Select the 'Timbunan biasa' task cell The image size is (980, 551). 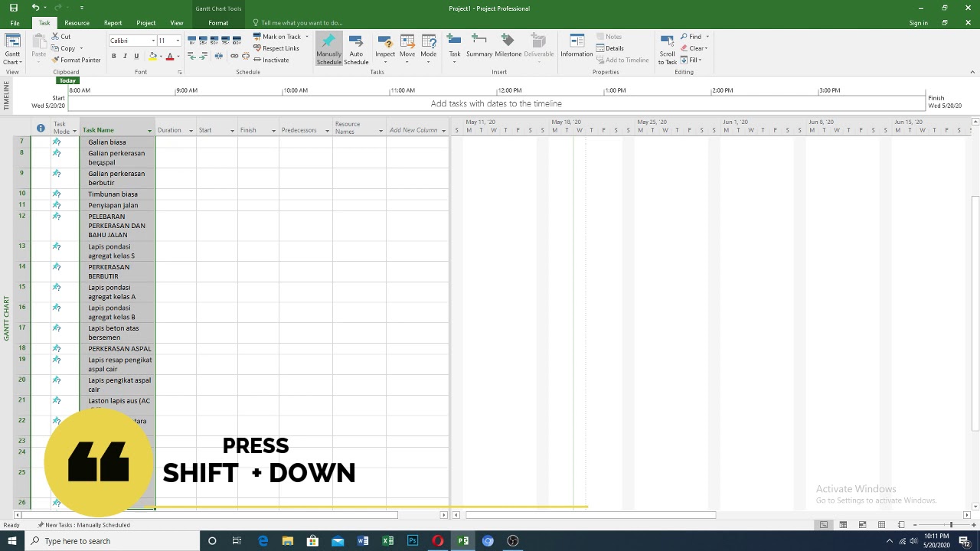pyautogui.click(x=118, y=194)
